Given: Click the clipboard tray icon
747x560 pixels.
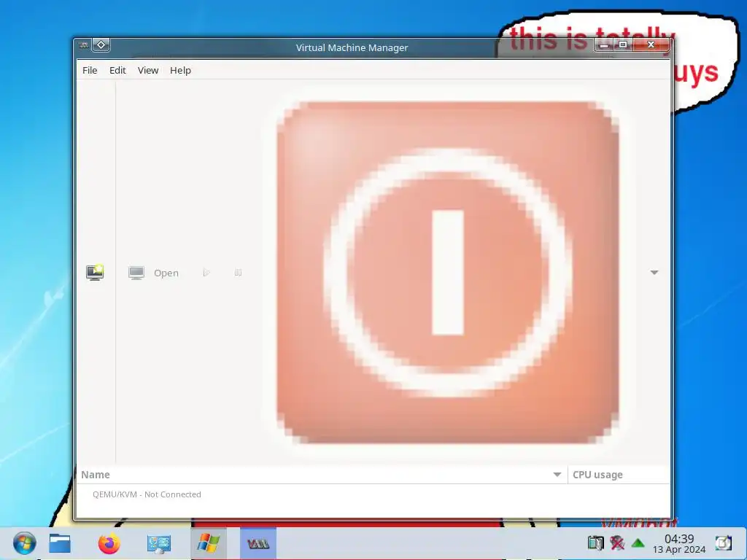Looking at the screenshot, I should click(x=595, y=542).
